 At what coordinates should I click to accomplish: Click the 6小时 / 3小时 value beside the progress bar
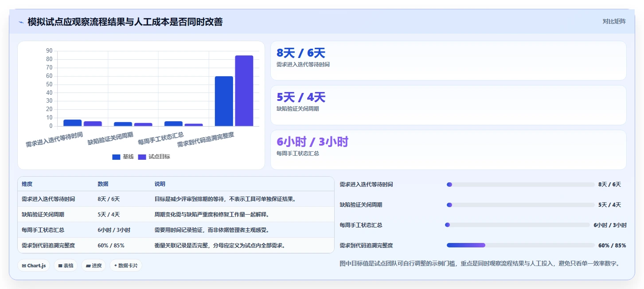coord(610,225)
